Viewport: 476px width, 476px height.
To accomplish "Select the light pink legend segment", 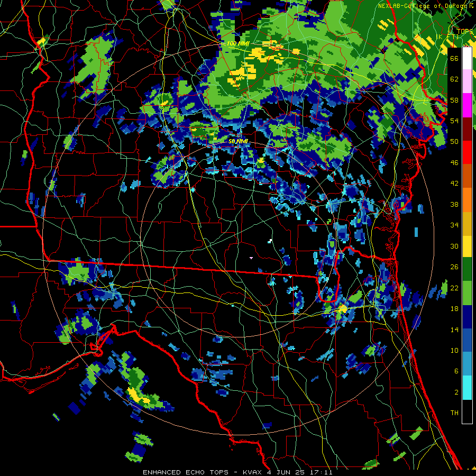I will [467, 81].
